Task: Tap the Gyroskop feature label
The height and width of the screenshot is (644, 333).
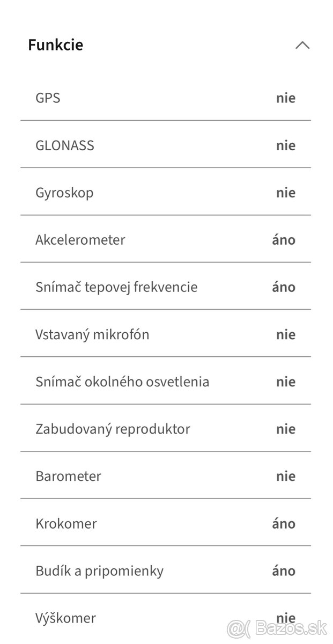Action: point(64,193)
